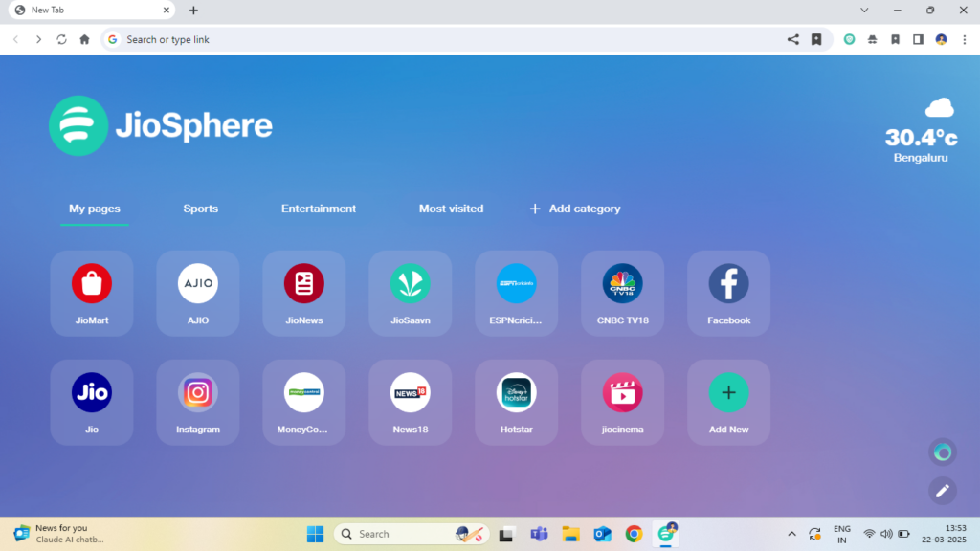This screenshot has height=551, width=980.
Task: Open the Hotstar shortcut tile
Action: [x=516, y=403]
